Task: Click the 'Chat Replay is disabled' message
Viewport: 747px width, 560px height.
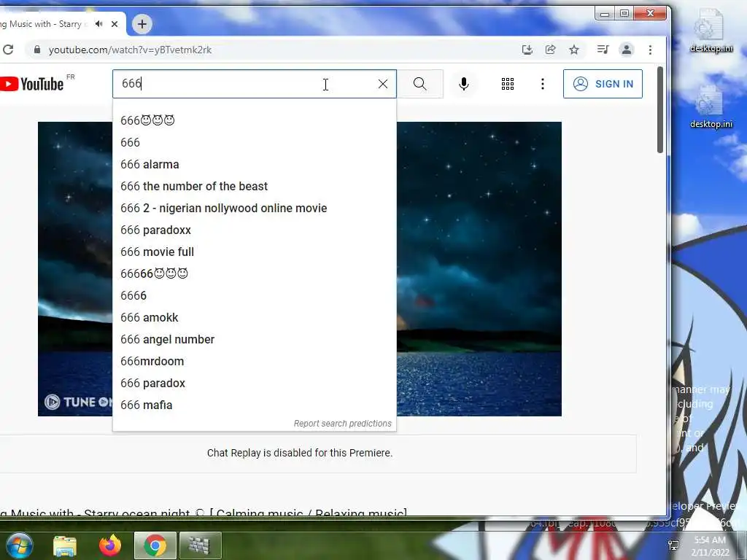Action: [300, 453]
